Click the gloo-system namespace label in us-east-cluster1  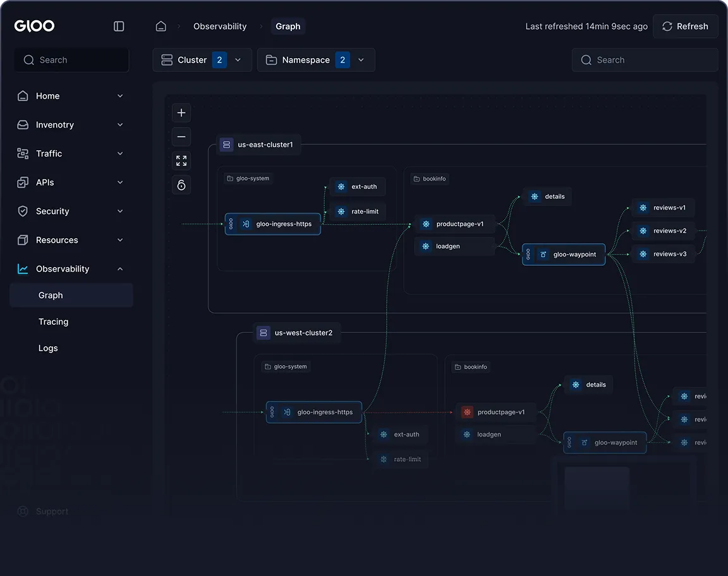(x=248, y=178)
